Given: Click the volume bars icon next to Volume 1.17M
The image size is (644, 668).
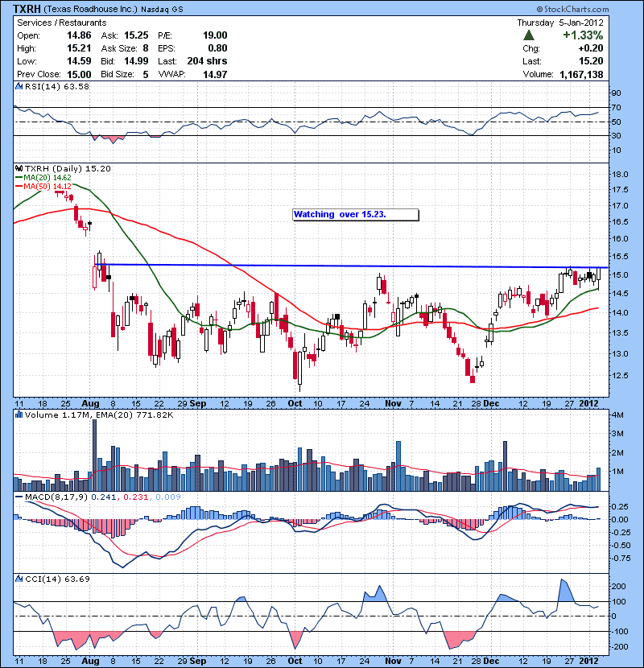Looking at the screenshot, I should tap(19, 414).
